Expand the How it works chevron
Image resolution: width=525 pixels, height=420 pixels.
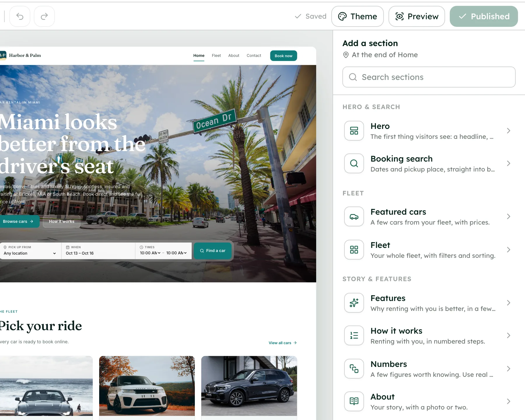508,335
